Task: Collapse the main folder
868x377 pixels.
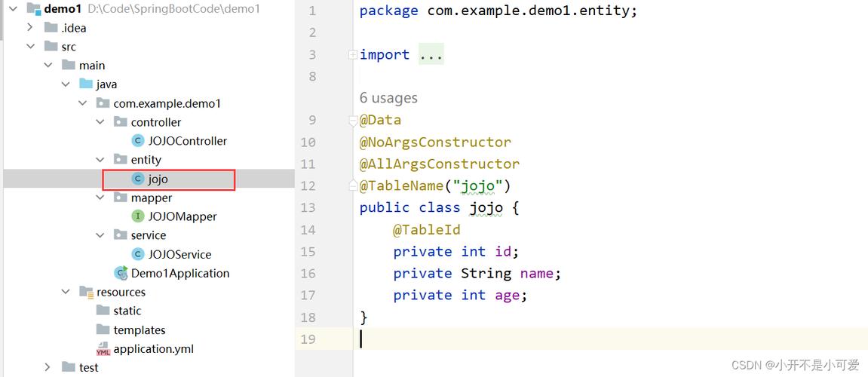Action: coord(48,66)
